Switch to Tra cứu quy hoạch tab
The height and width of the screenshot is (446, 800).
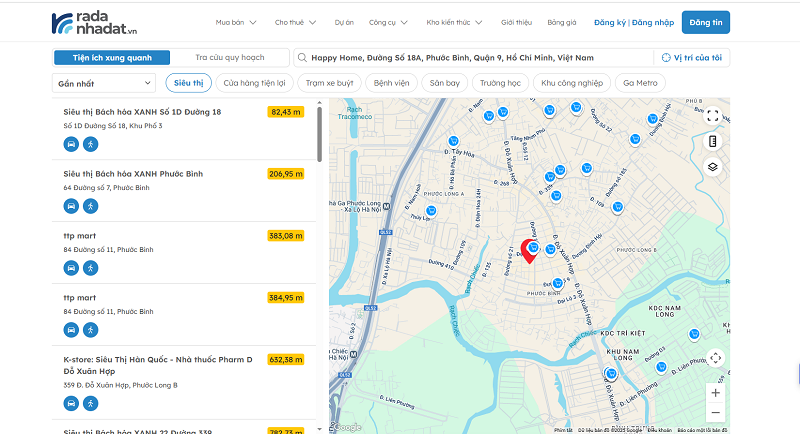pos(230,58)
